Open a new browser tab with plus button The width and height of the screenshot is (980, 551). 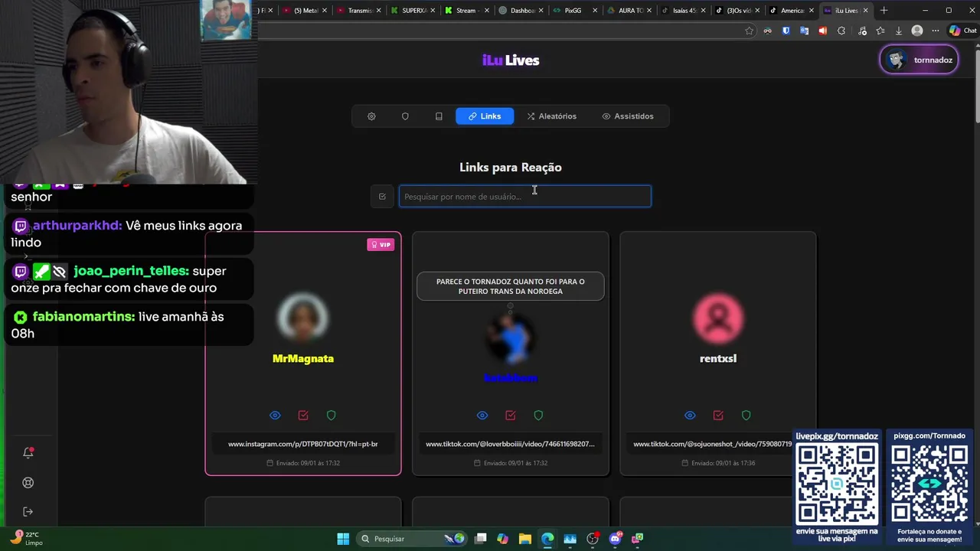(884, 11)
